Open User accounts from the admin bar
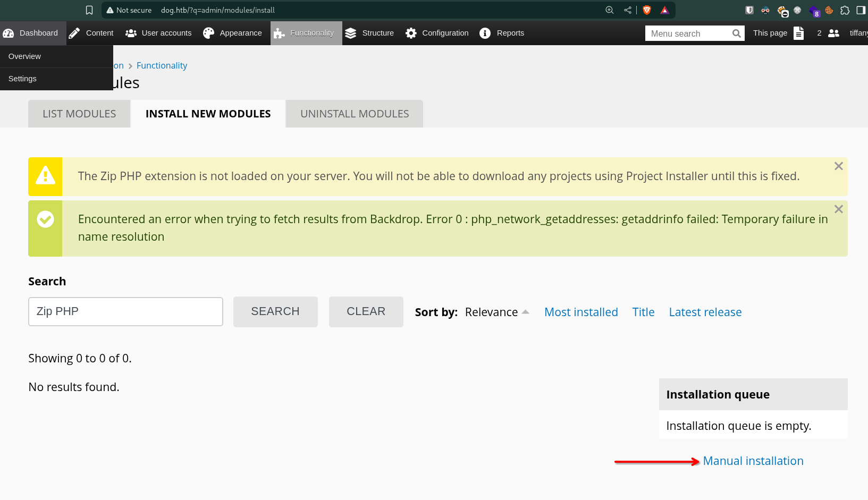This screenshot has height=500, width=868. click(x=158, y=33)
